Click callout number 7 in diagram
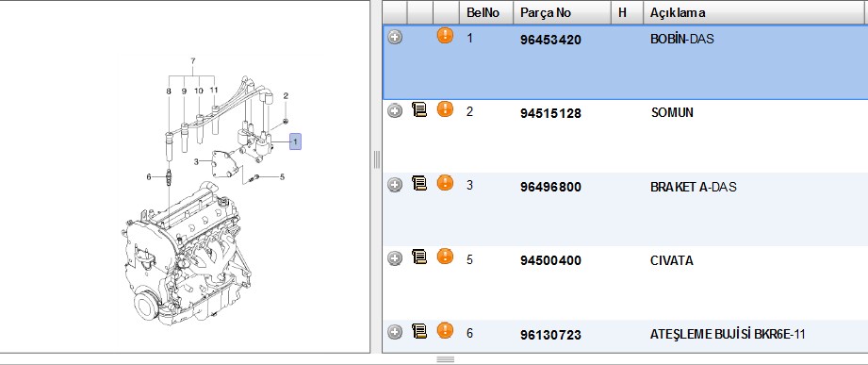This screenshot has width=868, height=365. (x=193, y=60)
